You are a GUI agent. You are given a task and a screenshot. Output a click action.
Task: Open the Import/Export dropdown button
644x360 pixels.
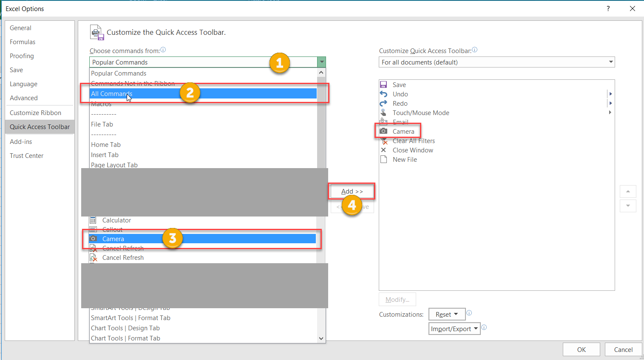(454, 329)
